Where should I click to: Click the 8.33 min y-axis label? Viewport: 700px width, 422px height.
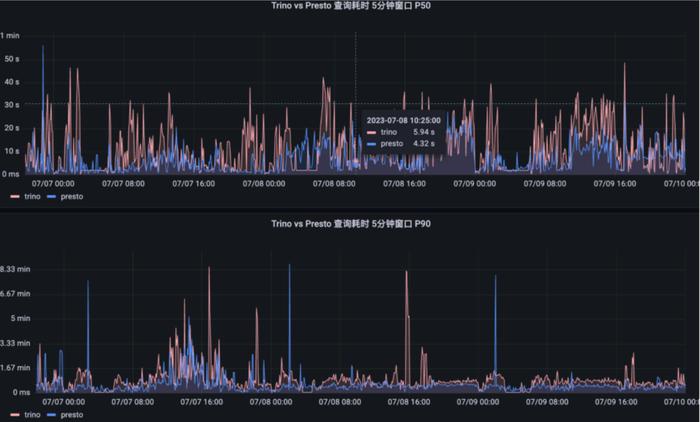pos(15,269)
